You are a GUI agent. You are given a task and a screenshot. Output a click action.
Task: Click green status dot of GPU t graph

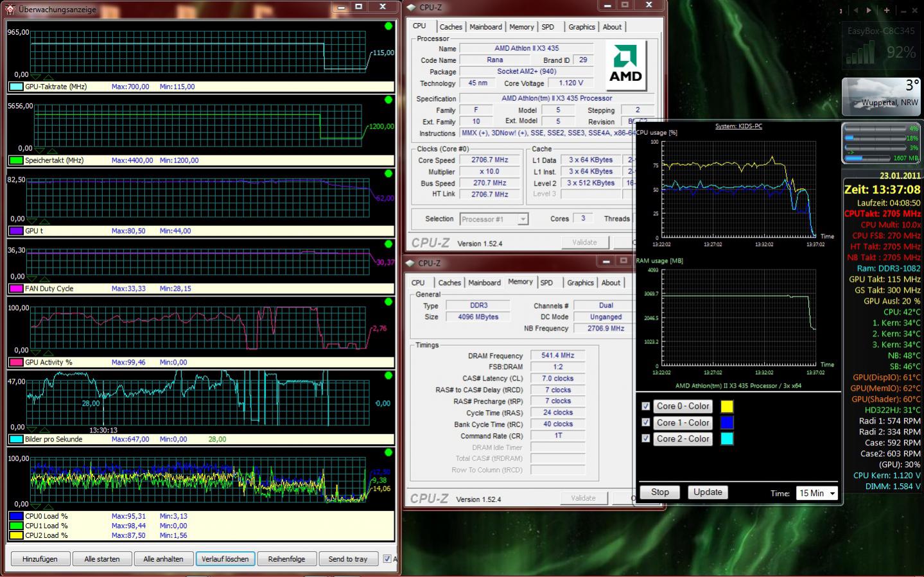388,174
